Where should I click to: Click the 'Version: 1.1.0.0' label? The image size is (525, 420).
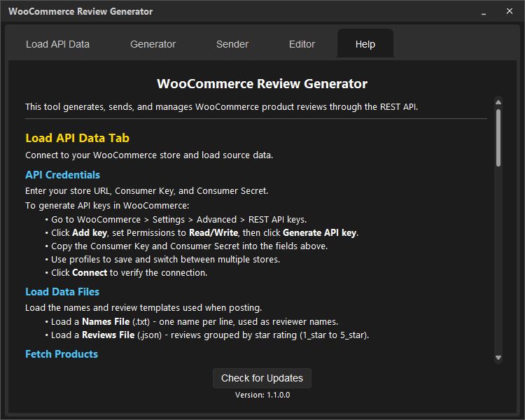(262, 395)
